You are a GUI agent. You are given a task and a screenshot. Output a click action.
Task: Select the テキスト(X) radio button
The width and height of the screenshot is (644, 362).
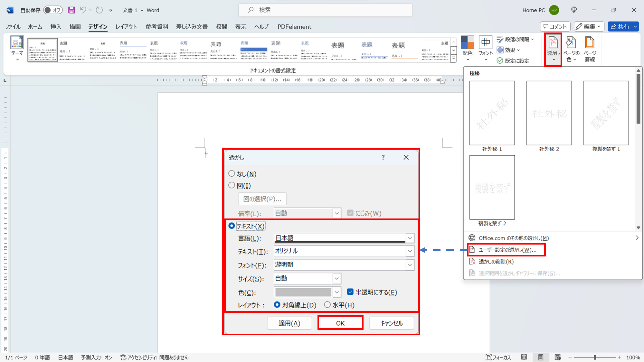coord(232,226)
